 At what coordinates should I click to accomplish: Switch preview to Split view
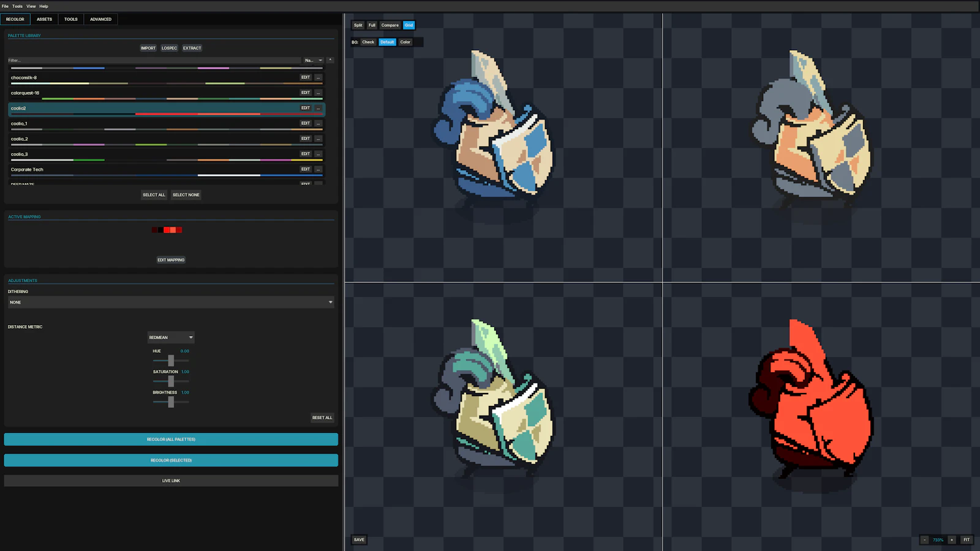[358, 25]
